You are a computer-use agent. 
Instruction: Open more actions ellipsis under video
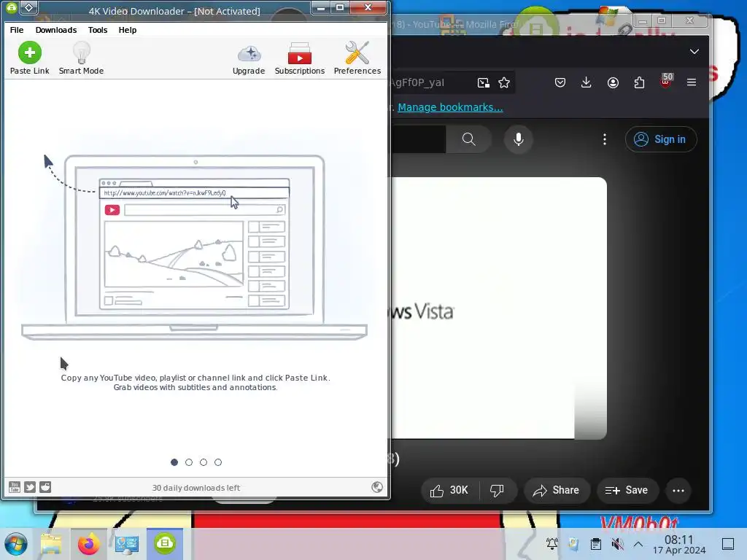(x=678, y=491)
